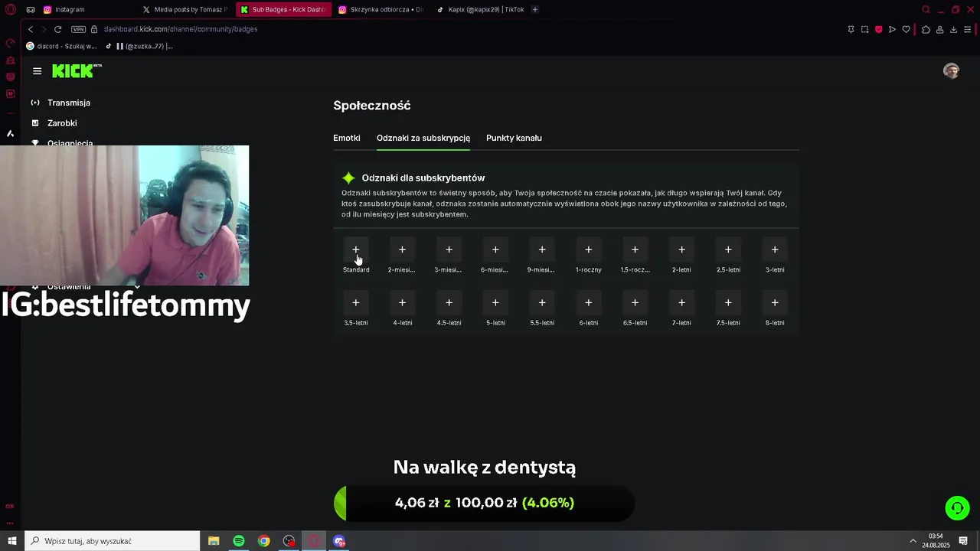
Task: Open the 03:54 taskbar clock
Action: click(x=935, y=541)
